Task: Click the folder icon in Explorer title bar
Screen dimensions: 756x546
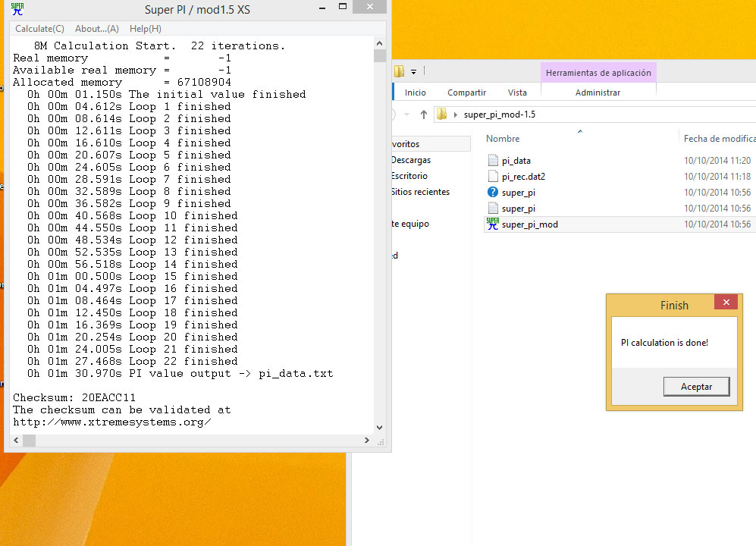Action: (400, 71)
